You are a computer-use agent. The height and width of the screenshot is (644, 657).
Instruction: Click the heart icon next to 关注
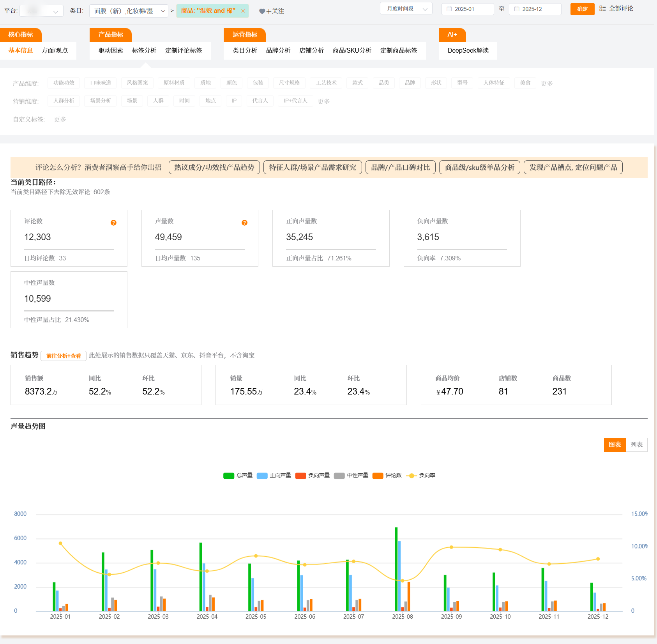[x=262, y=11]
